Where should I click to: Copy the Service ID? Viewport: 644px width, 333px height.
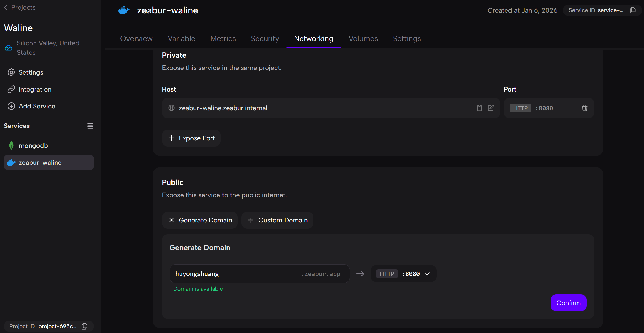tap(633, 10)
